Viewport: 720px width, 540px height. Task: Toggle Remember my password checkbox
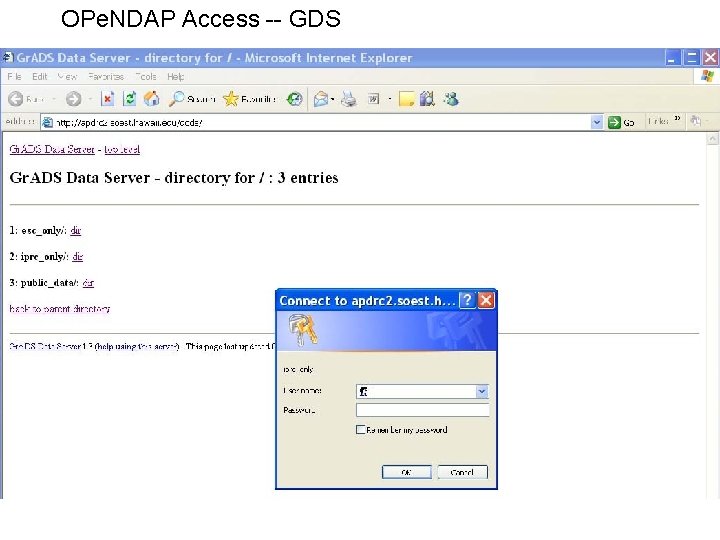tap(360, 430)
